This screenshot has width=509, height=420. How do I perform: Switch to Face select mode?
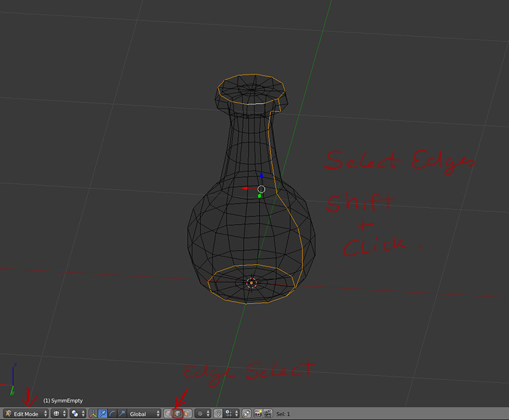tap(187, 414)
